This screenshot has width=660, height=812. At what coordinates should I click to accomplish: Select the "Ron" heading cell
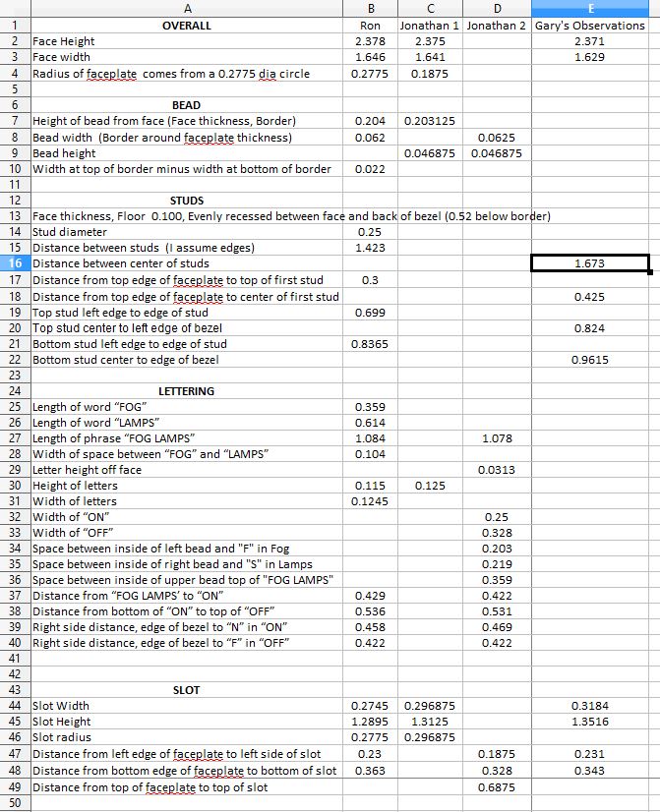click(x=369, y=25)
